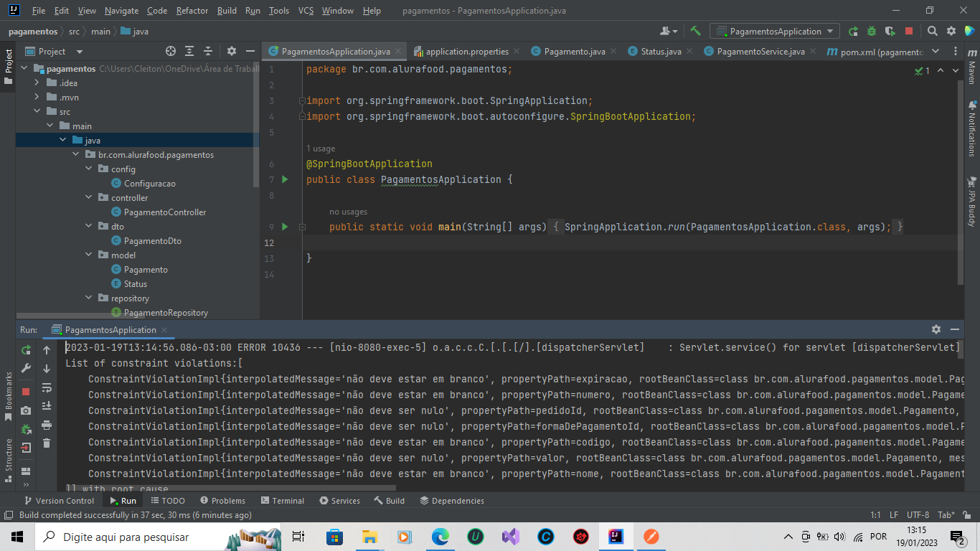Toggle the Notifications side tool window

point(971,130)
